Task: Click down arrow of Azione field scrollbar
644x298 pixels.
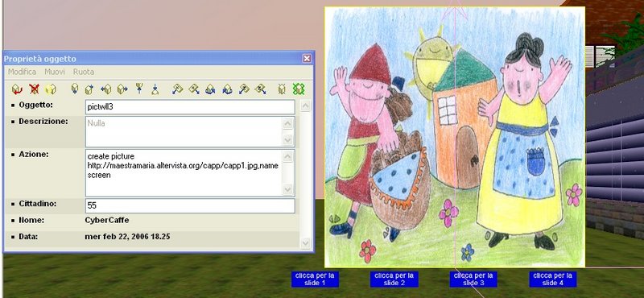Action: click(x=288, y=190)
